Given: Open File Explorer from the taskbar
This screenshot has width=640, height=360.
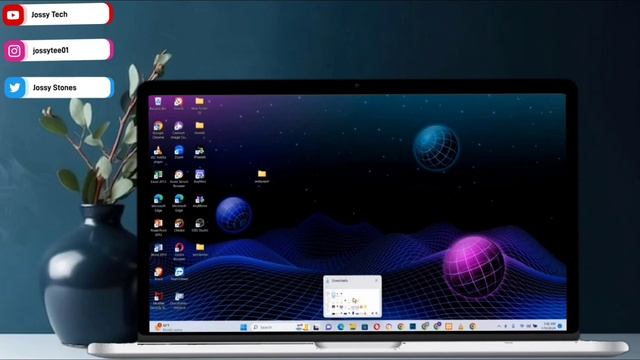Looking at the screenshot, I should click(x=353, y=327).
